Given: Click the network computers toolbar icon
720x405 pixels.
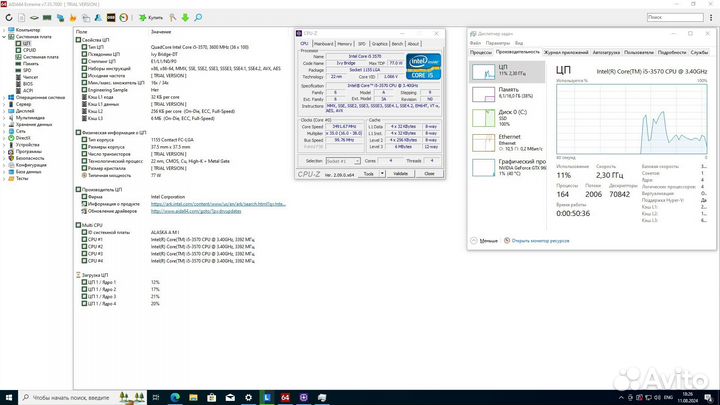Looking at the screenshot, I should coord(60,17).
